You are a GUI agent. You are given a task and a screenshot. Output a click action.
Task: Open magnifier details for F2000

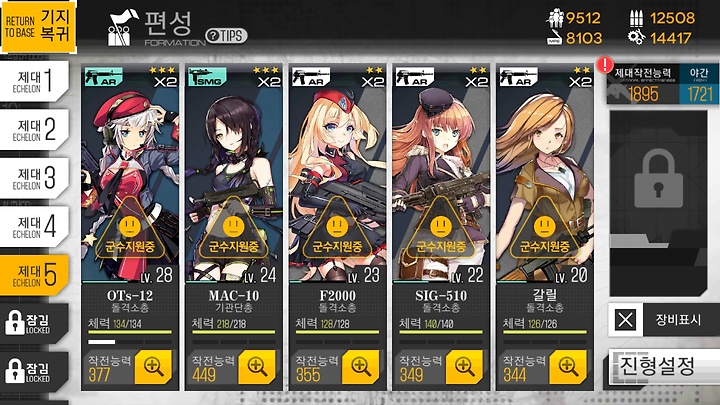click(360, 367)
